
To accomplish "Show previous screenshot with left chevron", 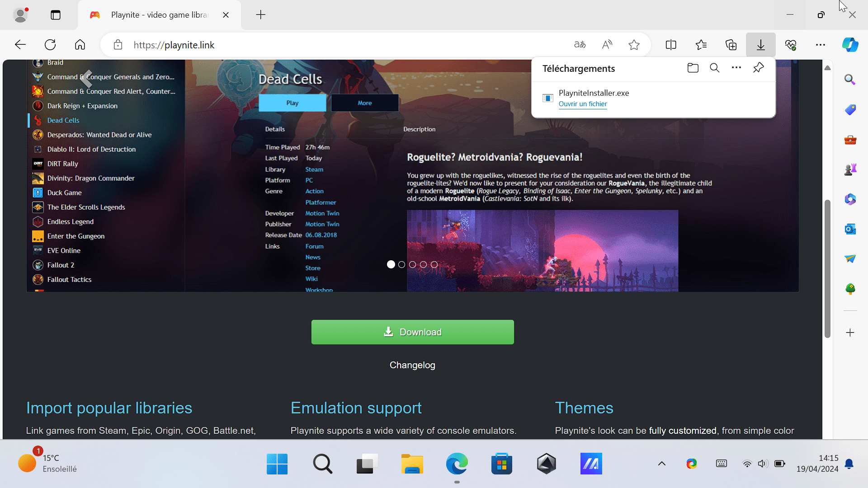I will 87,79.
